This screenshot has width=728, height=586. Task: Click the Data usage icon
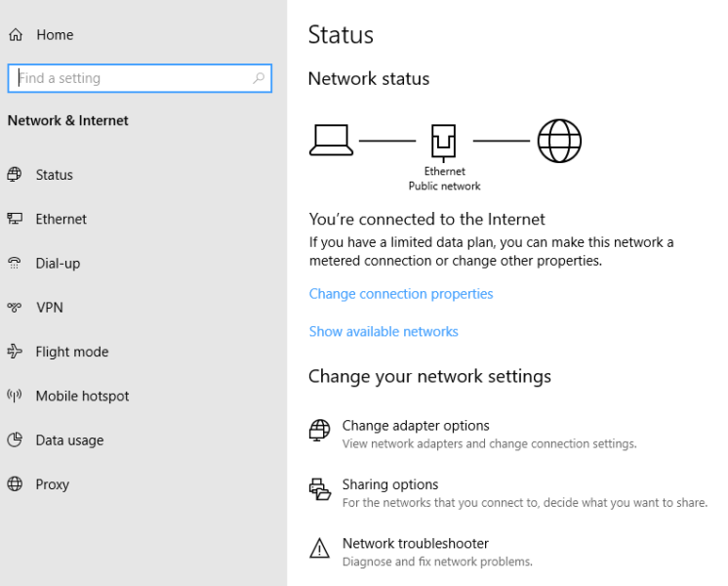tap(15, 440)
